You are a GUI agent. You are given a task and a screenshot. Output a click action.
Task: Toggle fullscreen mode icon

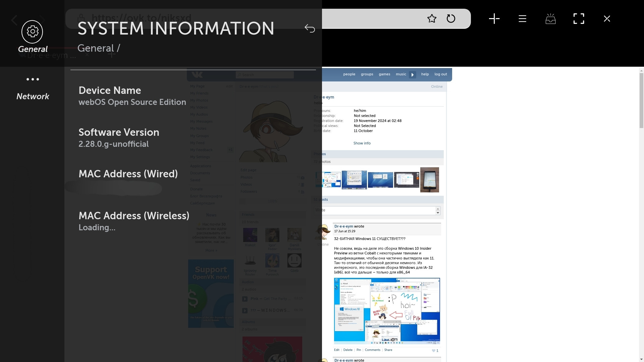579,19
